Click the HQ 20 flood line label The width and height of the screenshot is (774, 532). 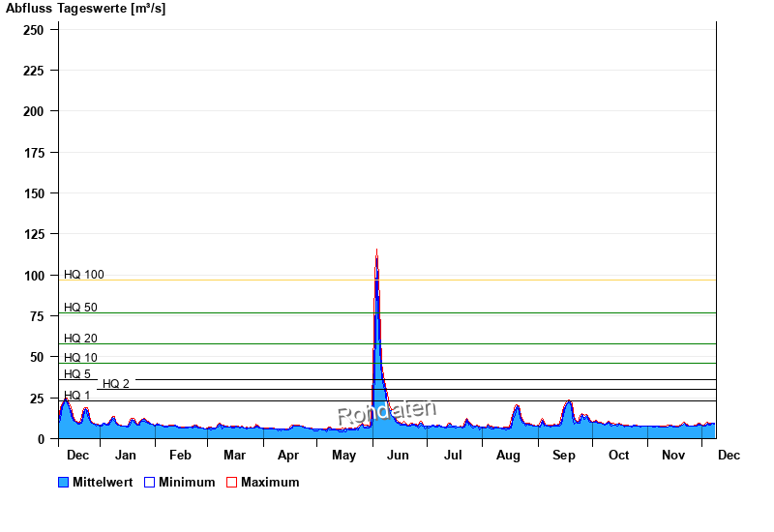pos(80,339)
